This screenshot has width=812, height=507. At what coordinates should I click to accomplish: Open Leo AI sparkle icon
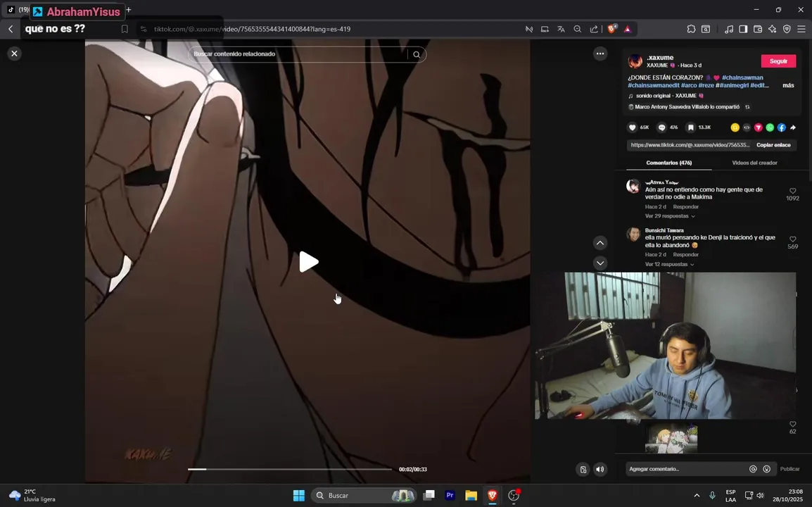tap(772, 29)
